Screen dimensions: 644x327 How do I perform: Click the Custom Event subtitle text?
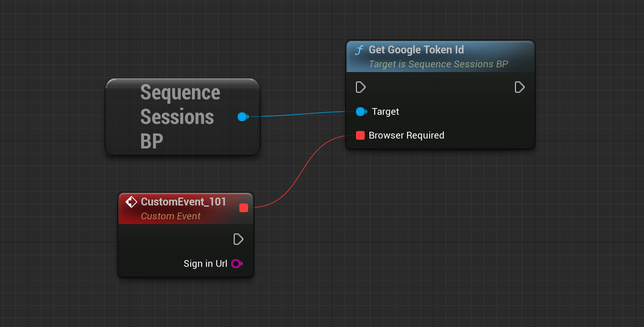(170, 216)
